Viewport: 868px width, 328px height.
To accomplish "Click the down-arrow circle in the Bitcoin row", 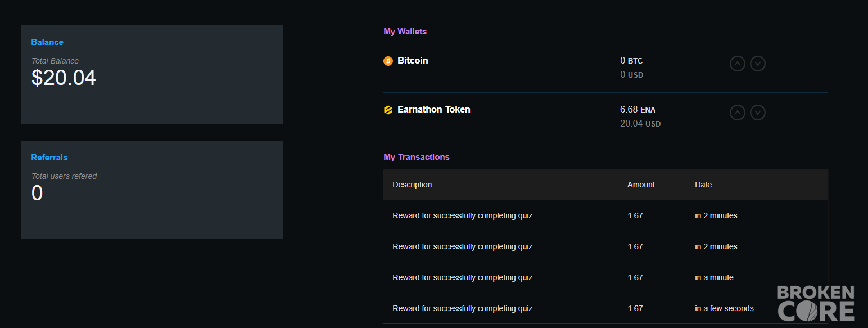I will 758,64.
